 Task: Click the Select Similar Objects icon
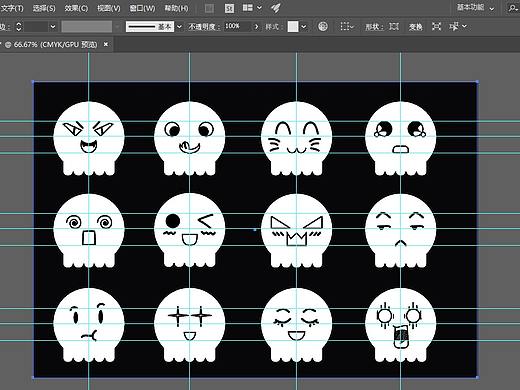[x=454, y=26]
